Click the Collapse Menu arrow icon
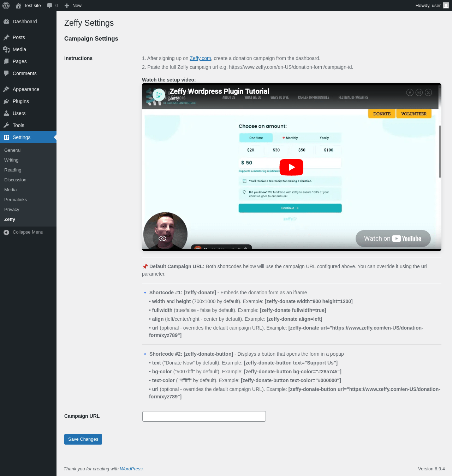This screenshot has width=452, height=476. pyautogui.click(x=6, y=232)
